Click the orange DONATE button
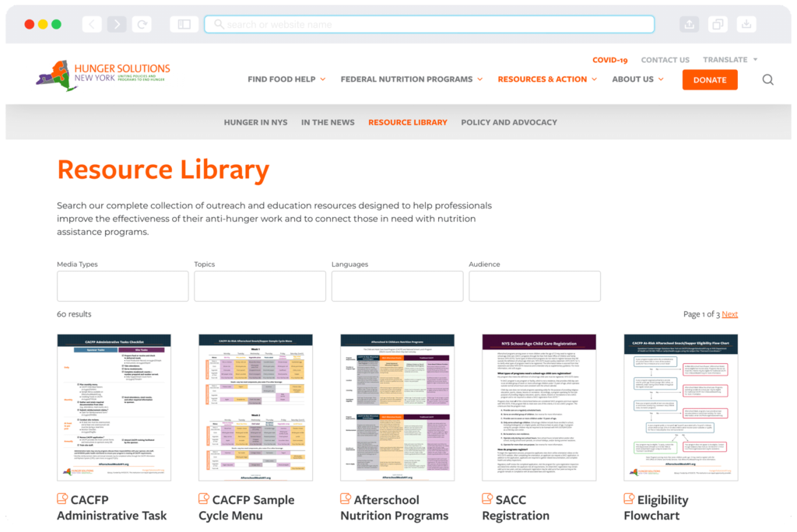The height and width of the screenshot is (532, 797). tap(709, 79)
